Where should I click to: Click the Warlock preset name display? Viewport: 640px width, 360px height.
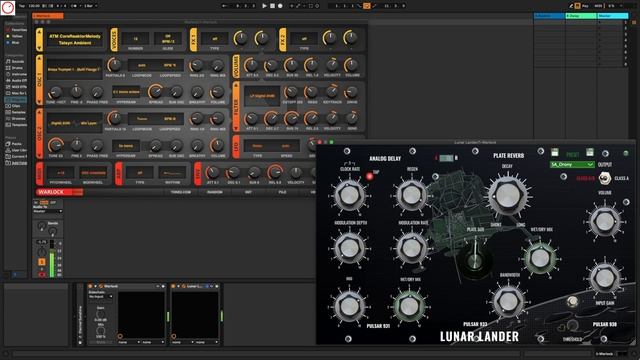[75, 40]
